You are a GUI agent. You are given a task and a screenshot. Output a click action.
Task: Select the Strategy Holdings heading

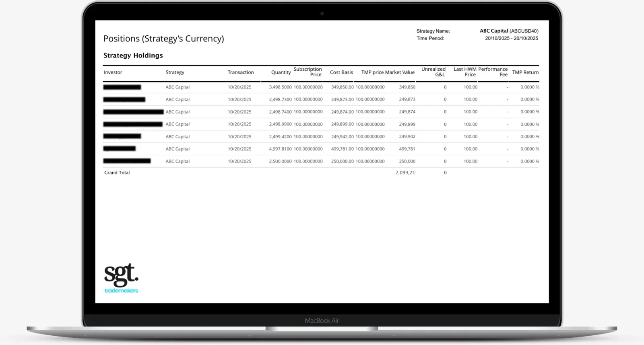[133, 55]
